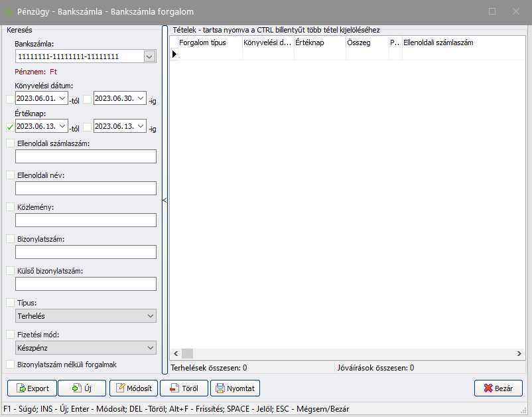Click into the Közlemény text field
Viewport: 532px width, 417px height.
(x=86, y=220)
